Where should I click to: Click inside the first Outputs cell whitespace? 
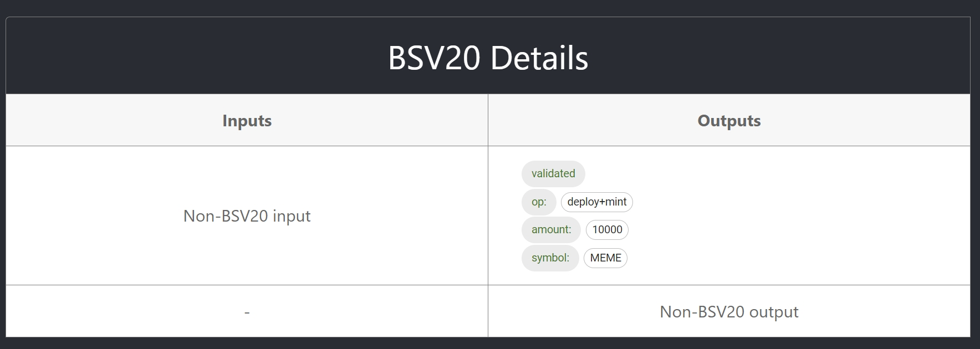click(x=804, y=216)
